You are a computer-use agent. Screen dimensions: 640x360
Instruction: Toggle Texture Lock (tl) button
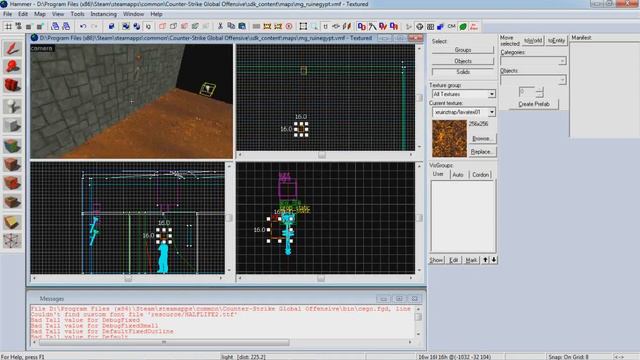click(325, 27)
